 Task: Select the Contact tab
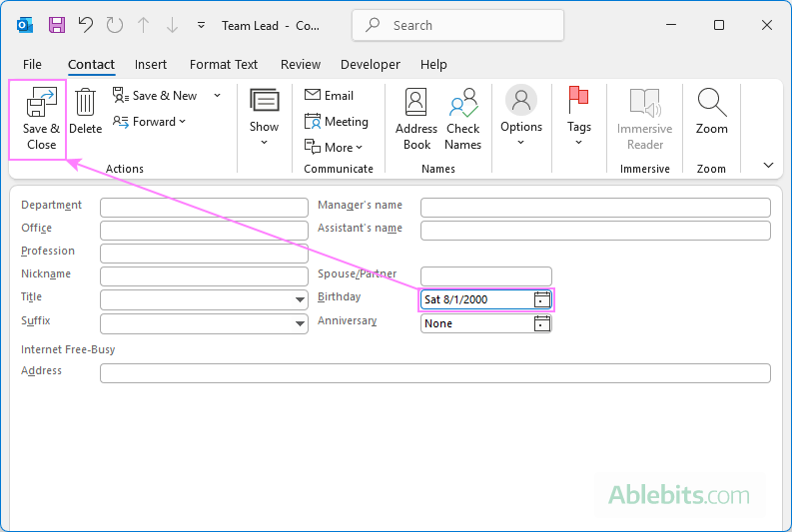tap(92, 65)
